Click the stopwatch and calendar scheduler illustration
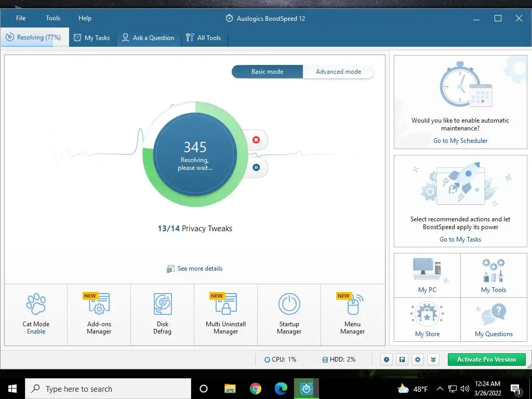Image resolution: width=532 pixels, height=399 pixels. coord(465,85)
